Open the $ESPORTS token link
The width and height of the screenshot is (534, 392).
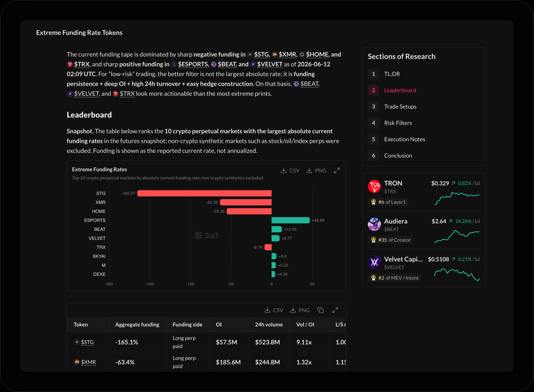193,64
